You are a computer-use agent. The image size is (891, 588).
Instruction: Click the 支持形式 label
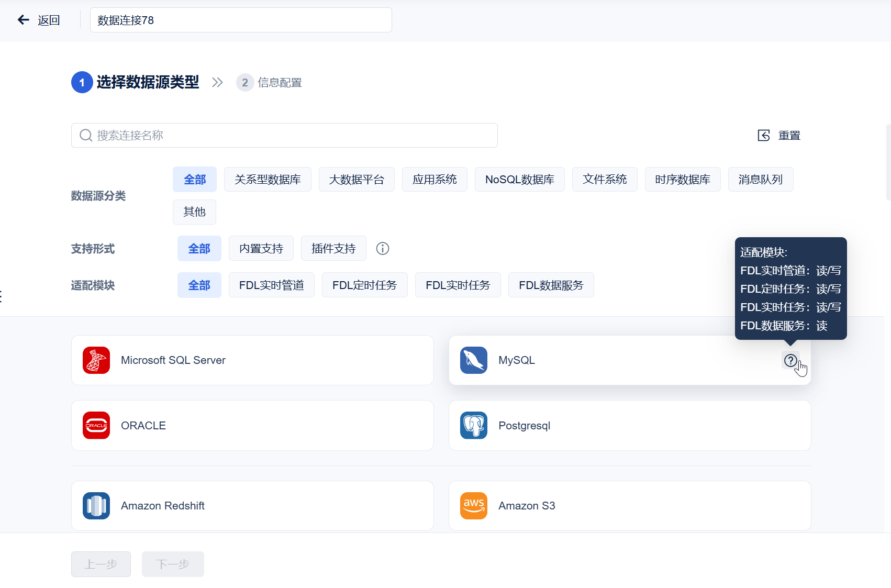click(93, 249)
